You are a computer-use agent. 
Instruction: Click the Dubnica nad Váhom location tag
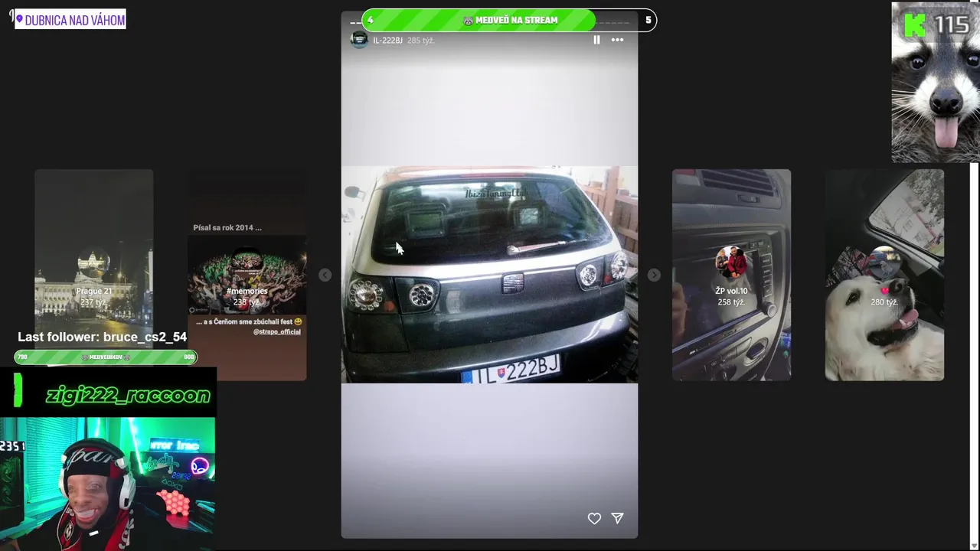coord(70,20)
